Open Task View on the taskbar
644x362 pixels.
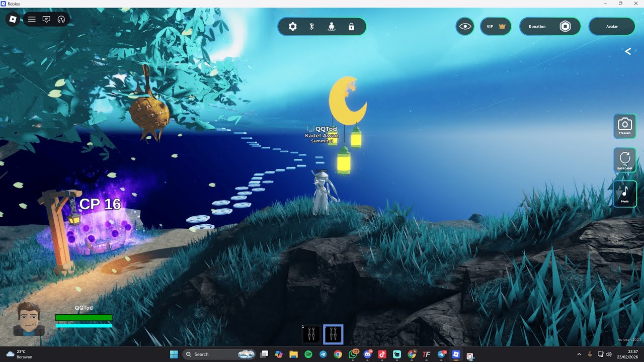[264, 354]
